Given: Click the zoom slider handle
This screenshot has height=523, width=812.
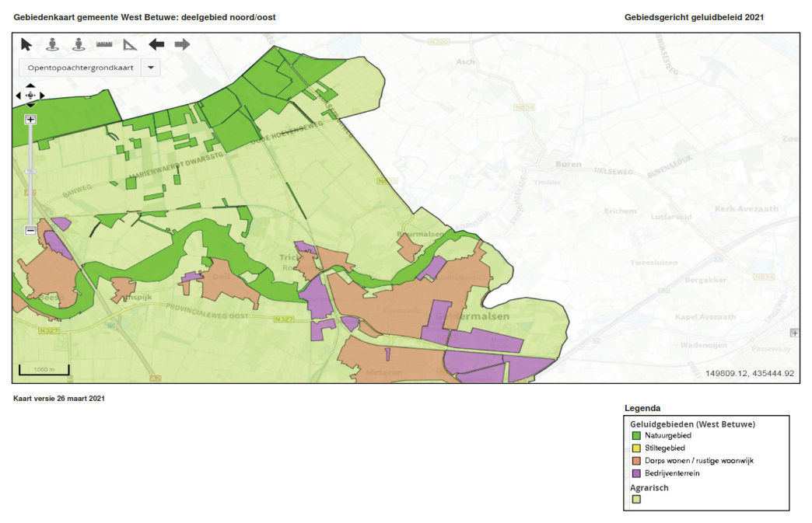Looking at the screenshot, I should 30,171.
